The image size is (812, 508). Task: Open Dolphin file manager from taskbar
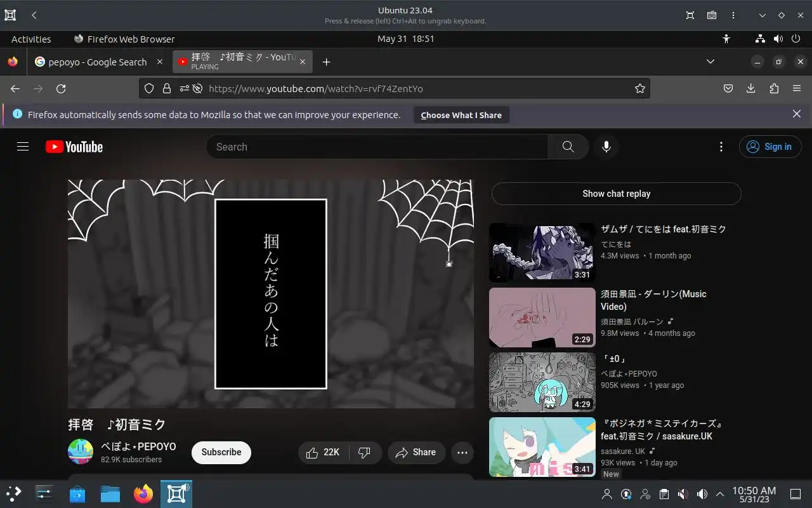pyautogui.click(x=110, y=493)
